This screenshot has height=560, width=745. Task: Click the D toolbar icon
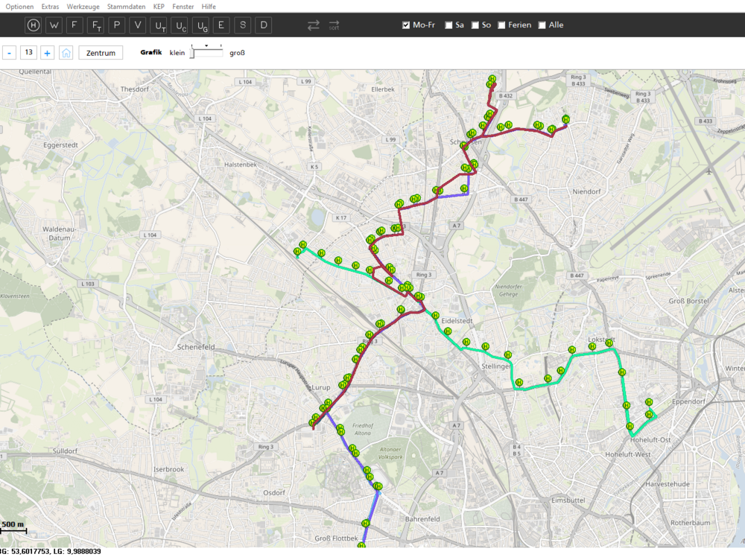pyautogui.click(x=264, y=25)
